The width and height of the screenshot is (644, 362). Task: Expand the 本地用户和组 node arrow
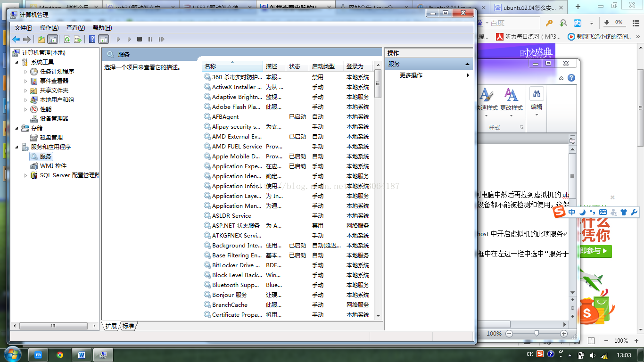coord(26,100)
